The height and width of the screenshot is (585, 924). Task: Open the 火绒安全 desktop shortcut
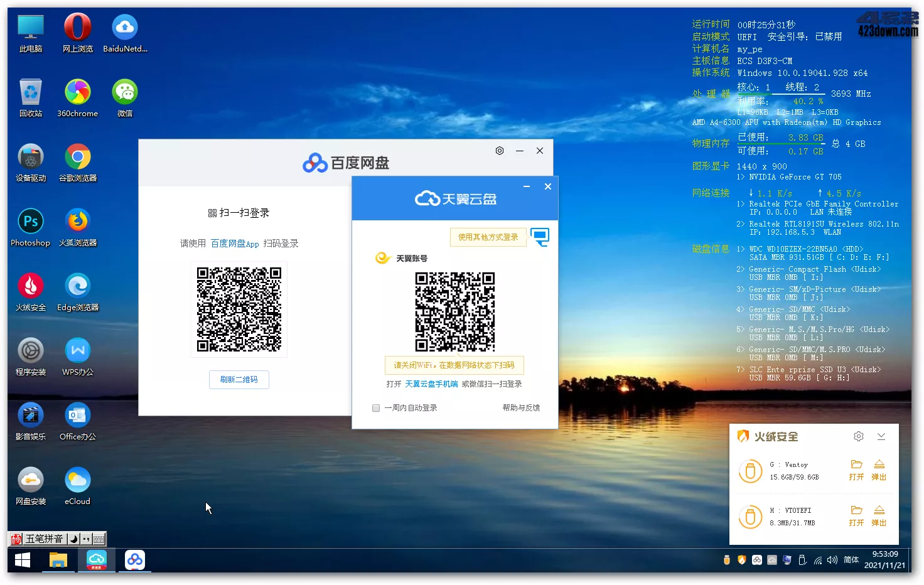click(x=30, y=287)
